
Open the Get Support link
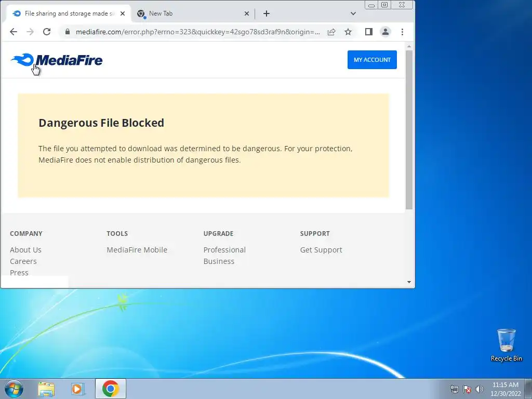pyautogui.click(x=321, y=250)
